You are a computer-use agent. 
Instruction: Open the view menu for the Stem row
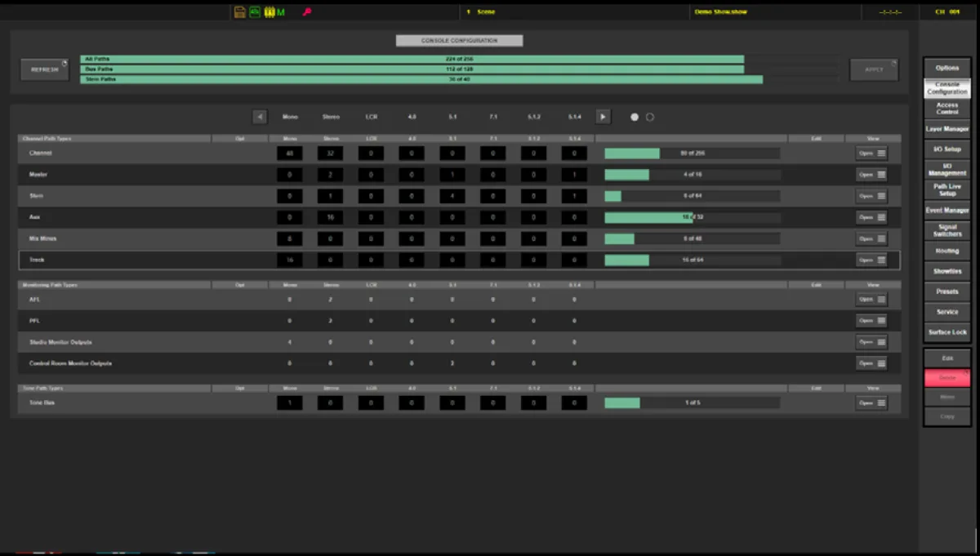point(872,196)
